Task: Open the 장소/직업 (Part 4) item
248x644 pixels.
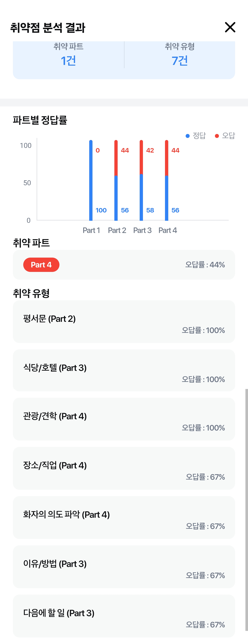Action: point(124,468)
